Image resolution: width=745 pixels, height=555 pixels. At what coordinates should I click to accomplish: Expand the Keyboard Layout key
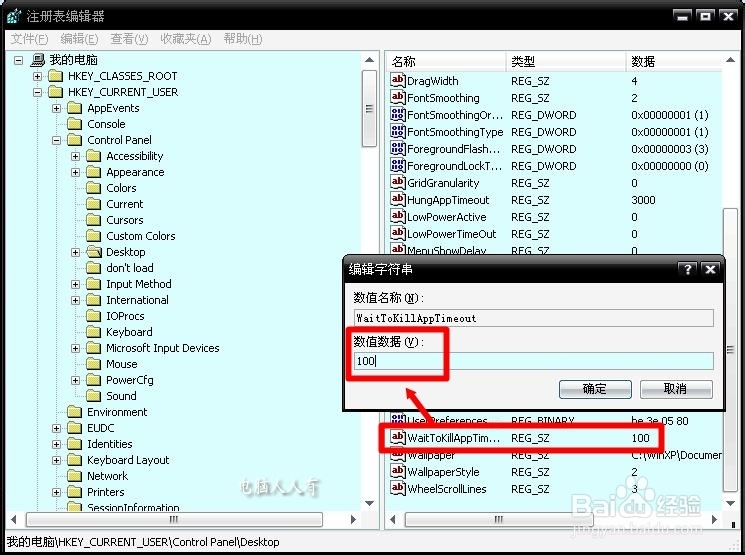(x=57, y=460)
